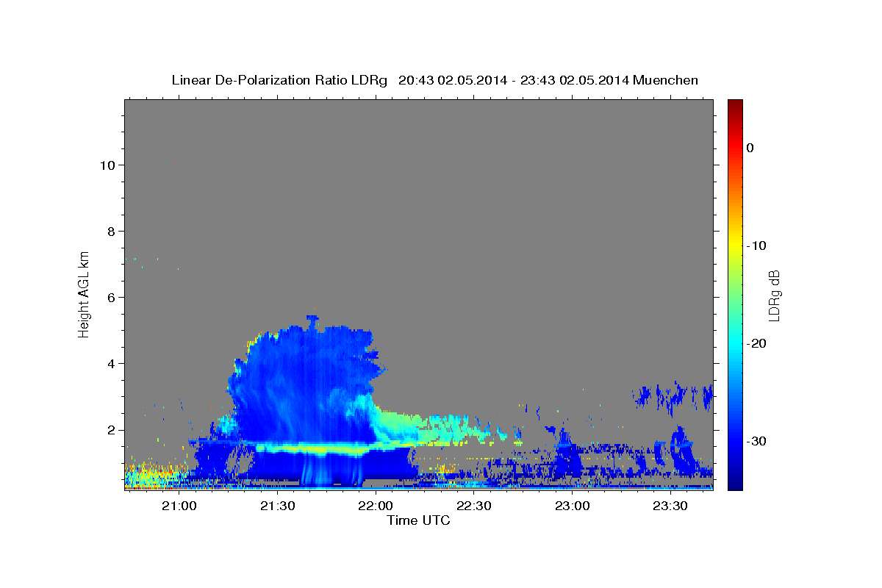This screenshot has width=882, height=588.
Task: Select the 'Muenchen' location text in title
Action: point(666,80)
